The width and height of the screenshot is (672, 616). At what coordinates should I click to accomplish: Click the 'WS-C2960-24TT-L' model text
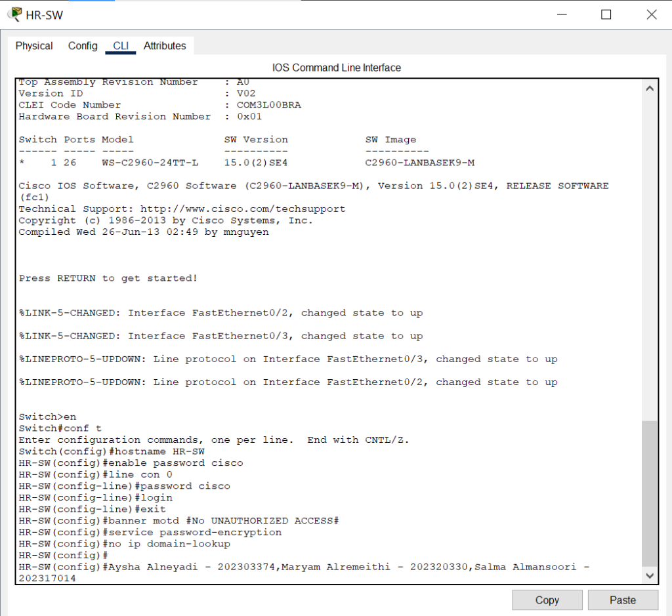150,163
